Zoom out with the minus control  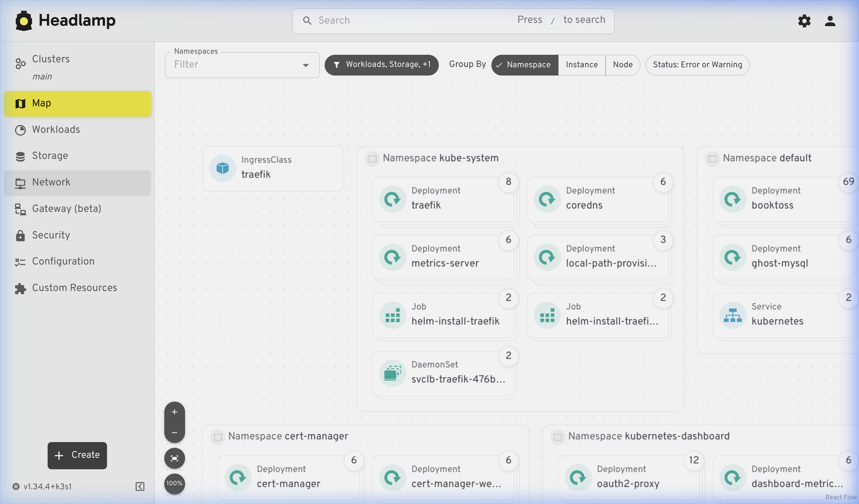pyautogui.click(x=174, y=432)
